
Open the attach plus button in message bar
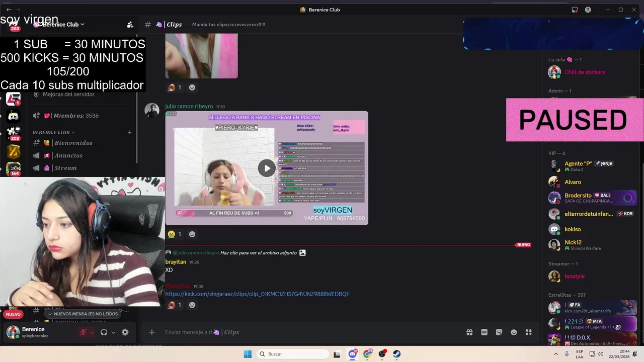coord(152,332)
